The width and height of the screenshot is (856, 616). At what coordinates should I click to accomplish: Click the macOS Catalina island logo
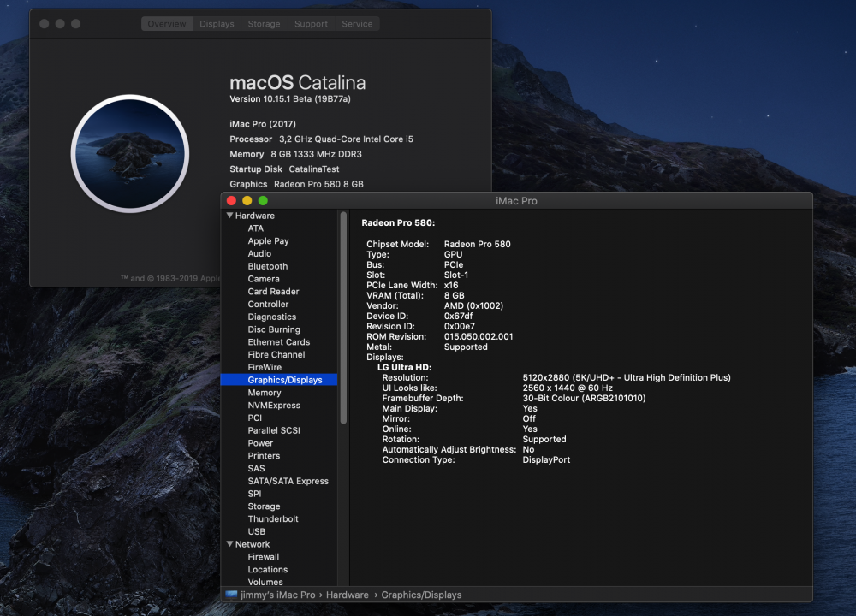pyautogui.click(x=130, y=153)
